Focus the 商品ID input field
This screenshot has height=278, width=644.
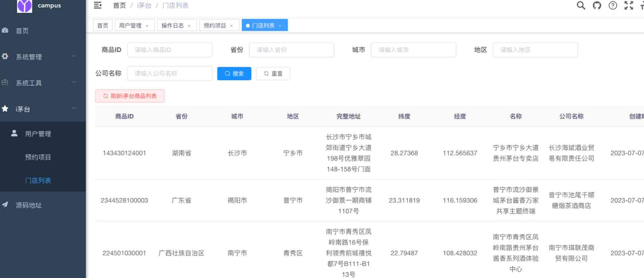point(170,50)
